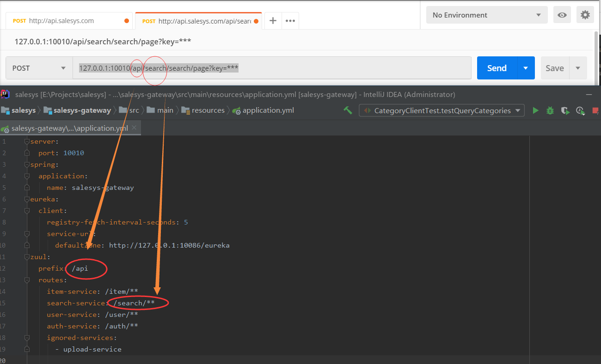Open the Environment quick look eye icon

pyautogui.click(x=562, y=14)
